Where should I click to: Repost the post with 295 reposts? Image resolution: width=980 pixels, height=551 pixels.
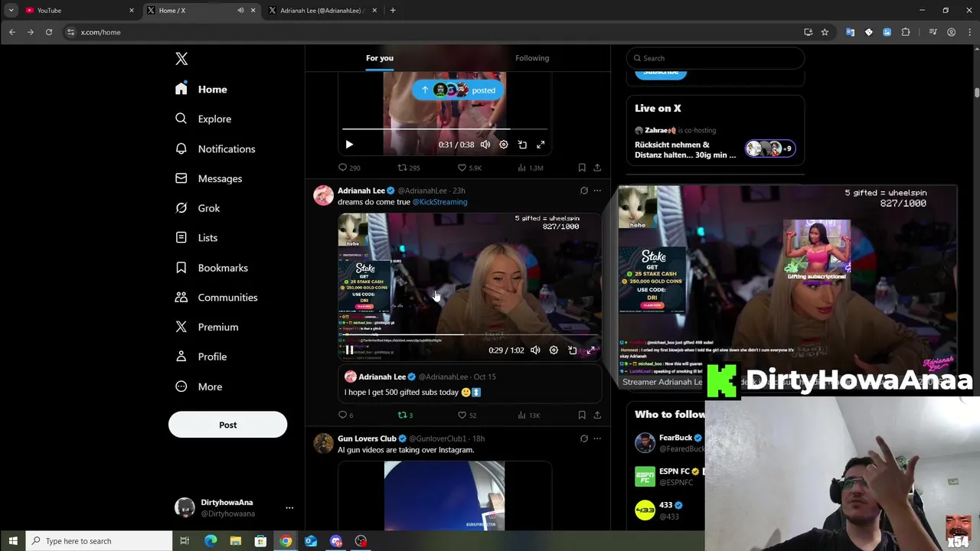click(409, 168)
